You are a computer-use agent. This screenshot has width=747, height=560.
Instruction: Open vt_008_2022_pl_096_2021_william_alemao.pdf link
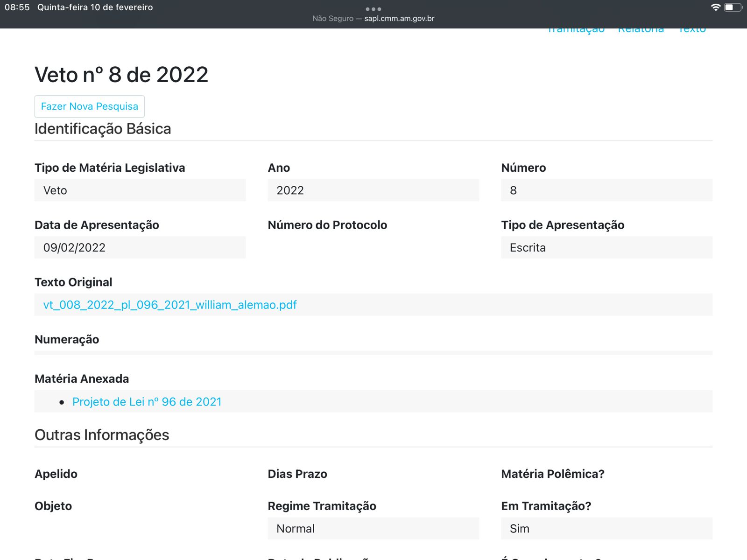(x=170, y=305)
